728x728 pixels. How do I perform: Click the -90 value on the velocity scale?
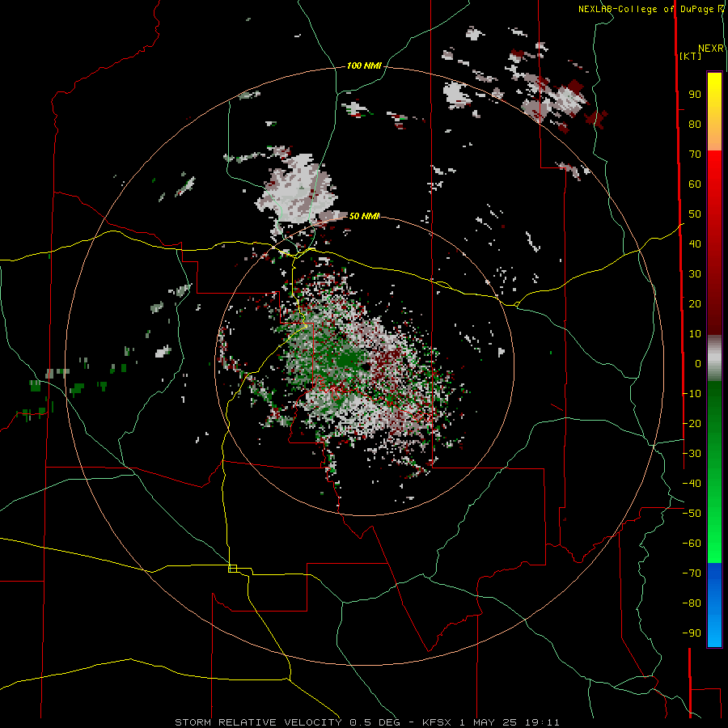[692, 633]
